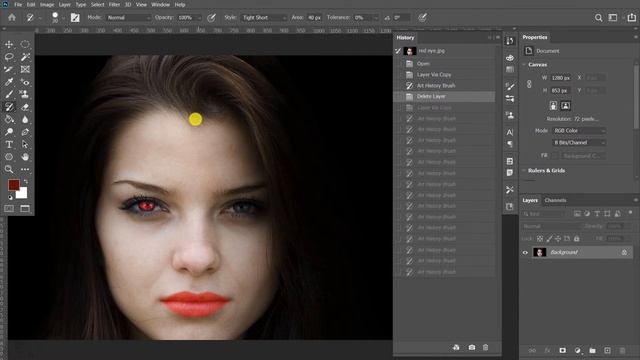Select the Move tool
640x360 pixels.
[x=9, y=44]
